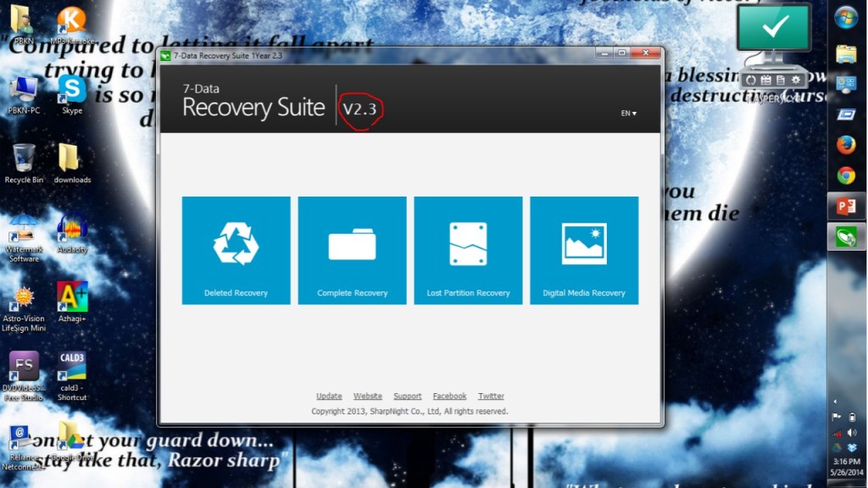Start Digital Media Recovery
Viewport: 868px width, 488px height.
pyautogui.click(x=584, y=250)
